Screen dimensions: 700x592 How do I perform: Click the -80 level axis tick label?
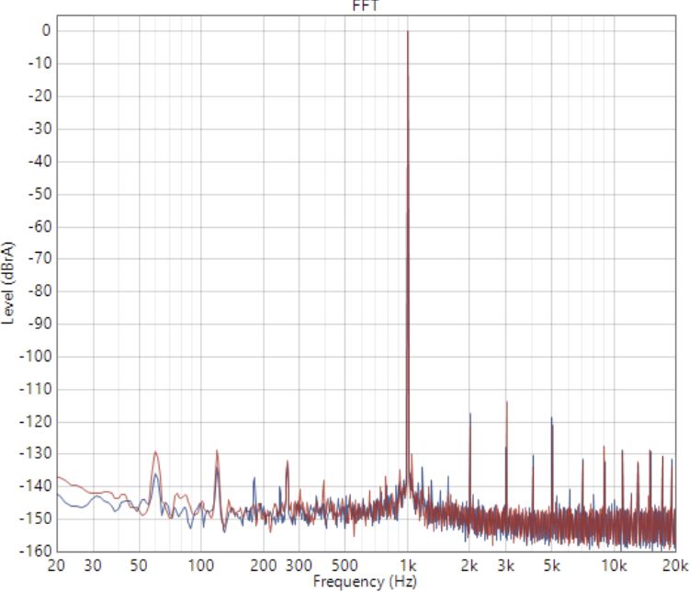pos(40,290)
